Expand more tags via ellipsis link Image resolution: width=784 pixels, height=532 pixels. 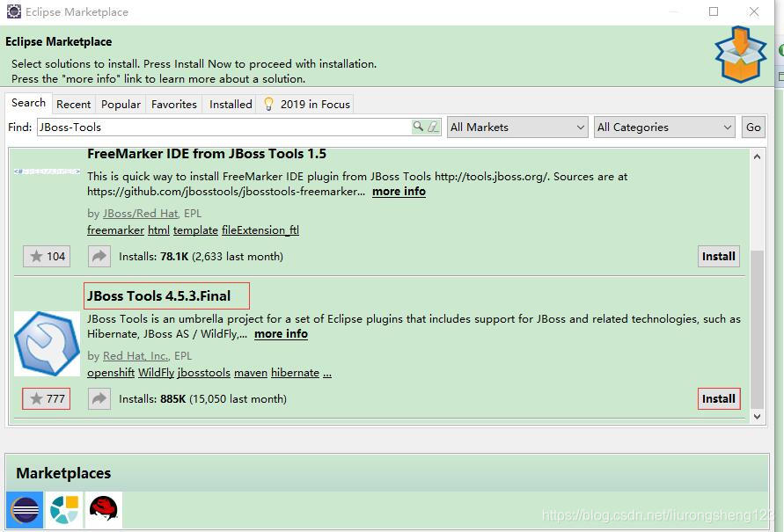point(327,373)
